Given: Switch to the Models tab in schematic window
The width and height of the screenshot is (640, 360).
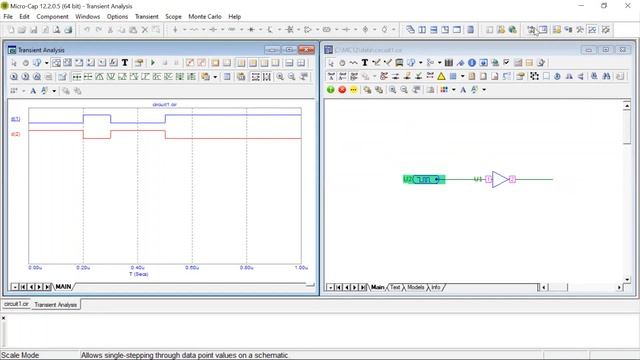Looking at the screenshot, I should click(416, 287).
